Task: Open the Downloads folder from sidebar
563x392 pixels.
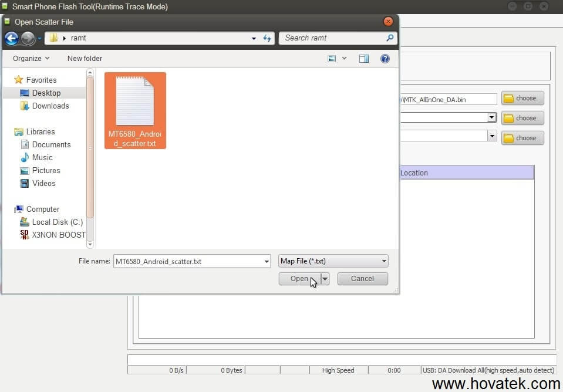Action: [49, 106]
